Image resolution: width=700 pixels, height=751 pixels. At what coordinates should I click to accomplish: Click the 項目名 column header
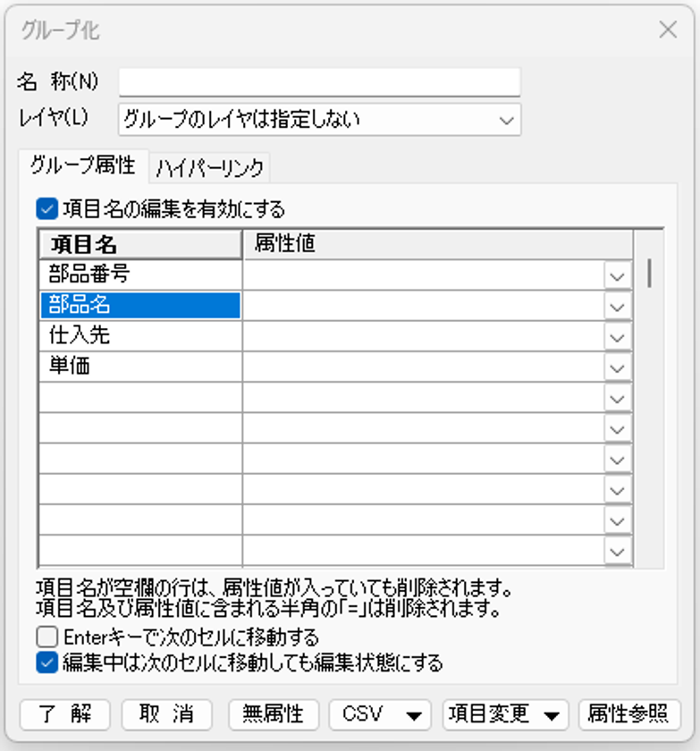pyautogui.click(x=140, y=245)
